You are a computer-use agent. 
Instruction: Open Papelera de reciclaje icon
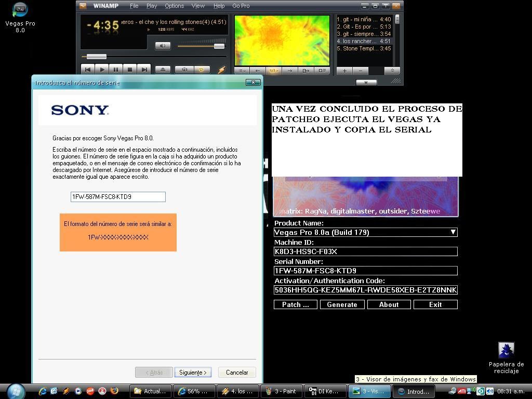point(506,358)
